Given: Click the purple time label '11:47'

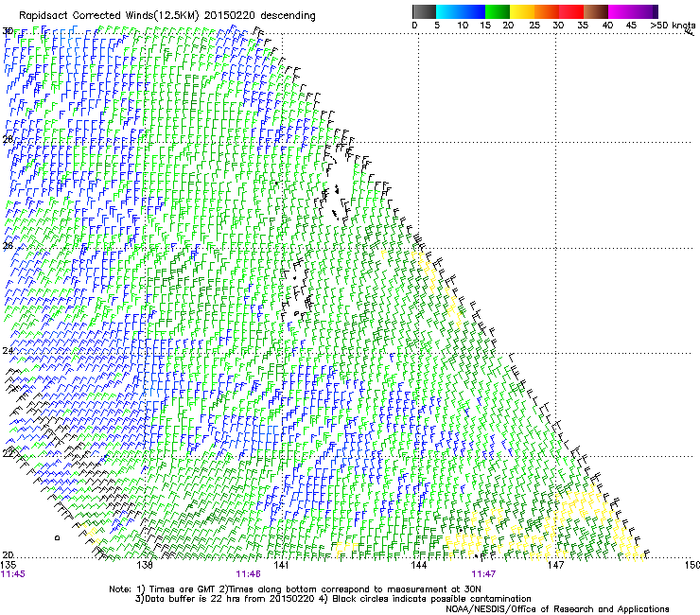Looking at the screenshot, I should 483,574.
